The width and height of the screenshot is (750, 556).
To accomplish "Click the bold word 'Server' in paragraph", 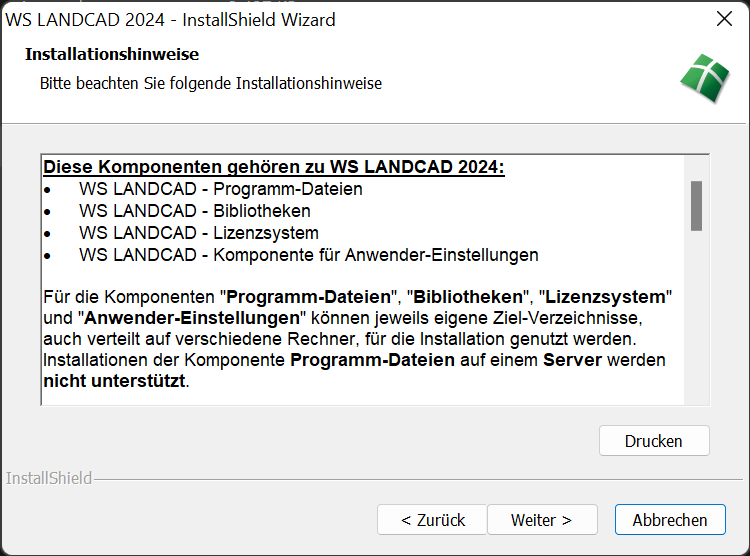I will (572, 359).
